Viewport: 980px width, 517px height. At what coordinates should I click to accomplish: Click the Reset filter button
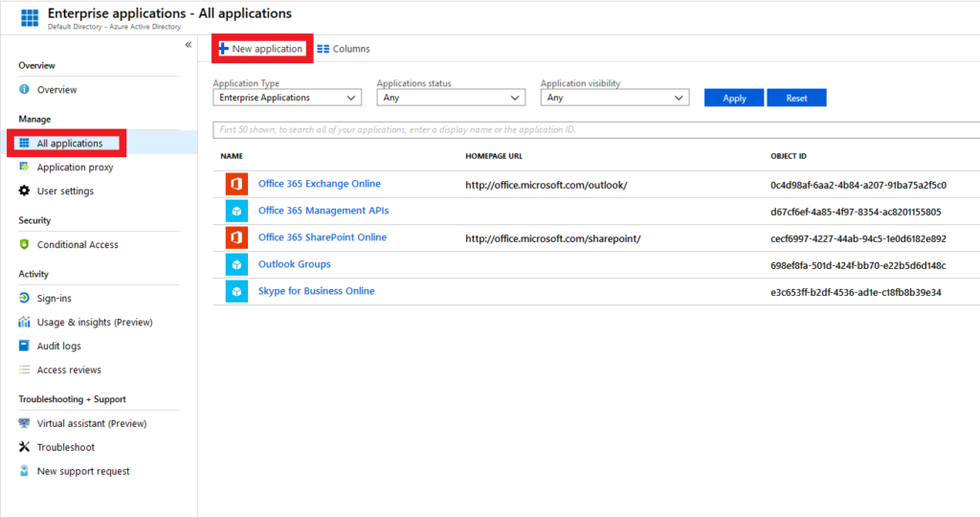click(x=796, y=99)
